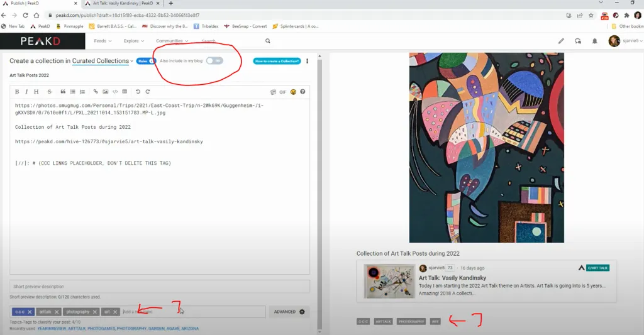The width and height of the screenshot is (644, 335).
Task: Open notifications bell
Action: (x=595, y=41)
